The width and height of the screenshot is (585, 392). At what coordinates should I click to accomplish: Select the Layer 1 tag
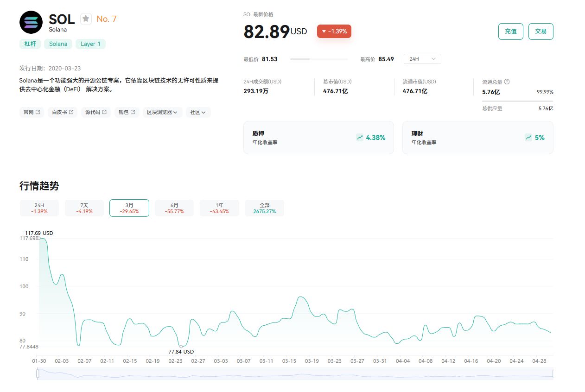90,44
